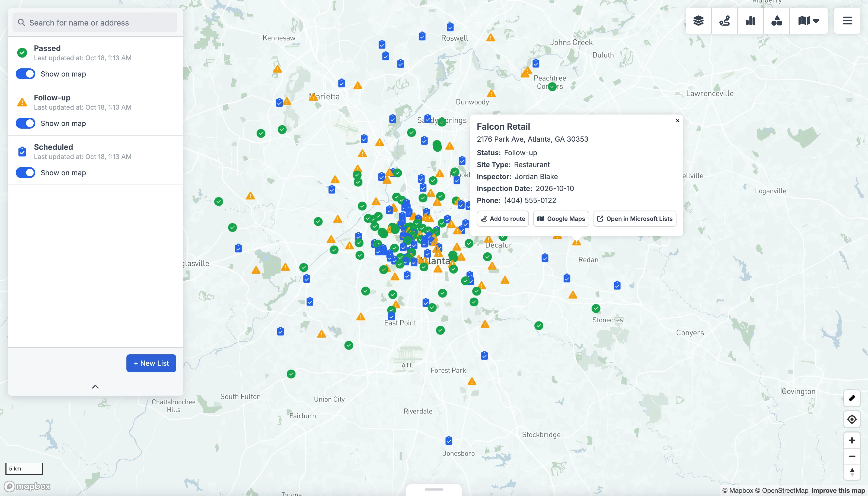868x496 pixels.
Task: Center map on my location
Action: coord(852,419)
